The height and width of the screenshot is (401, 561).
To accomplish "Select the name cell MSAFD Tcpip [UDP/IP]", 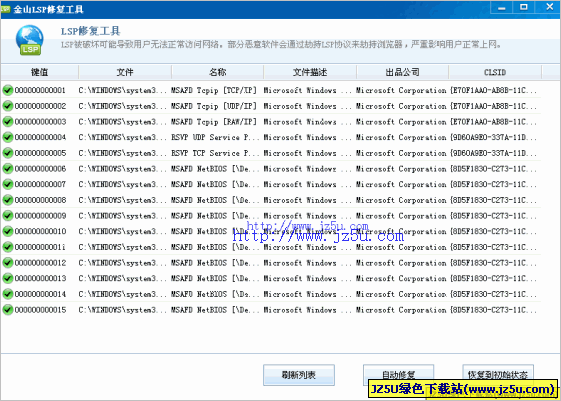I will pyautogui.click(x=214, y=106).
